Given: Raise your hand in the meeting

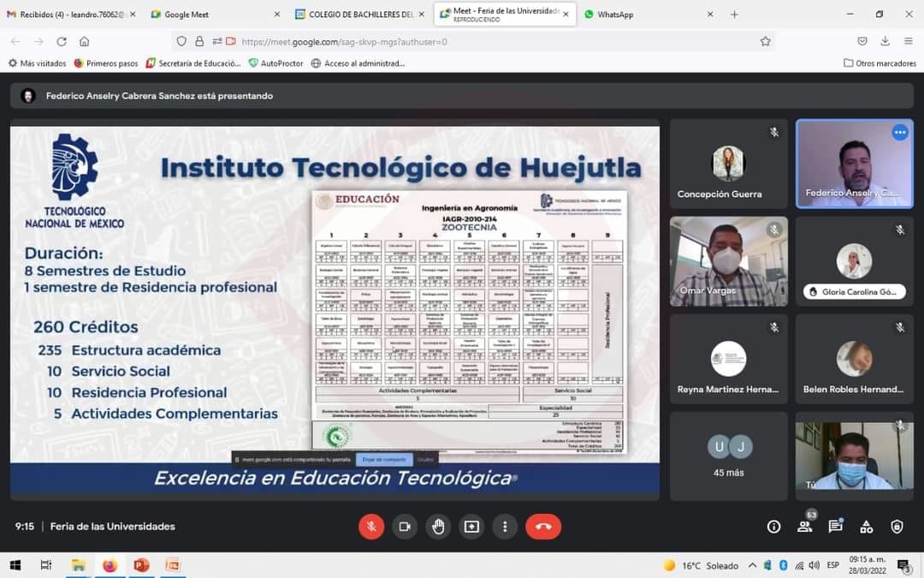Looking at the screenshot, I should point(438,527).
